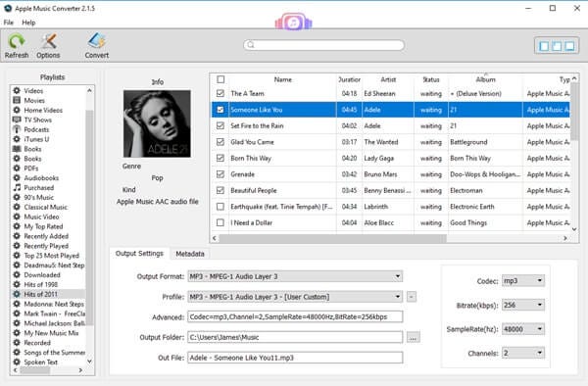Click the Classical Music gear icon
Image resolution: width=588 pixels, height=386 pixels.
click(x=17, y=207)
